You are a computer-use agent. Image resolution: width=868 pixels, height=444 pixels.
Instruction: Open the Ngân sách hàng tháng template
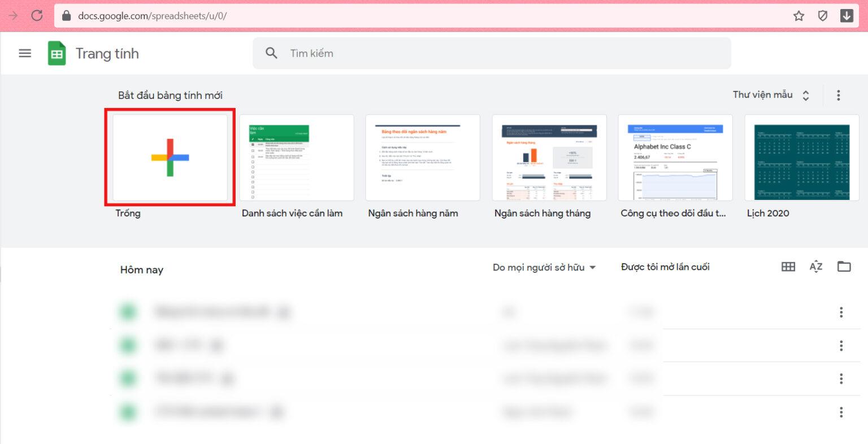click(x=549, y=158)
